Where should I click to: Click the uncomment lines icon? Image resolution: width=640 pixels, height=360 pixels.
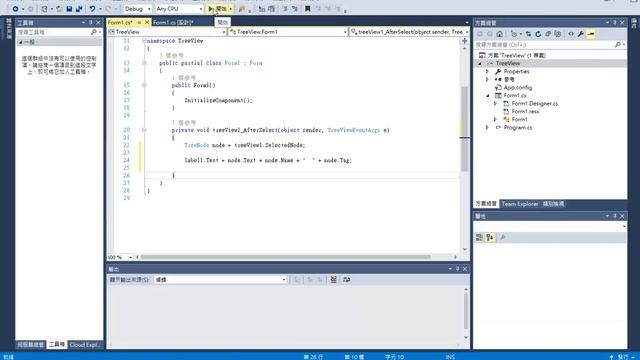(x=295, y=9)
